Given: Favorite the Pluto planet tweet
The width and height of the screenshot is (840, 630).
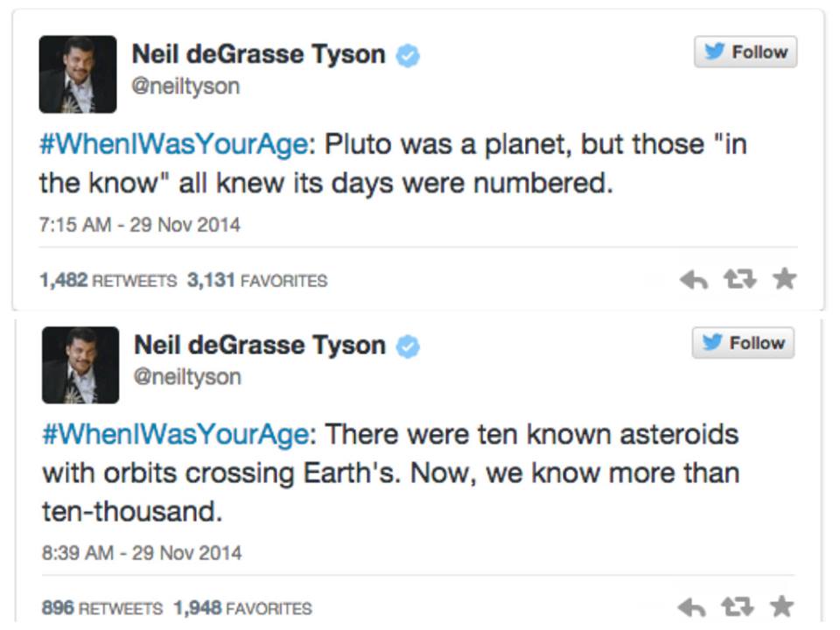Looking at the screenshot, I should 785,278.
